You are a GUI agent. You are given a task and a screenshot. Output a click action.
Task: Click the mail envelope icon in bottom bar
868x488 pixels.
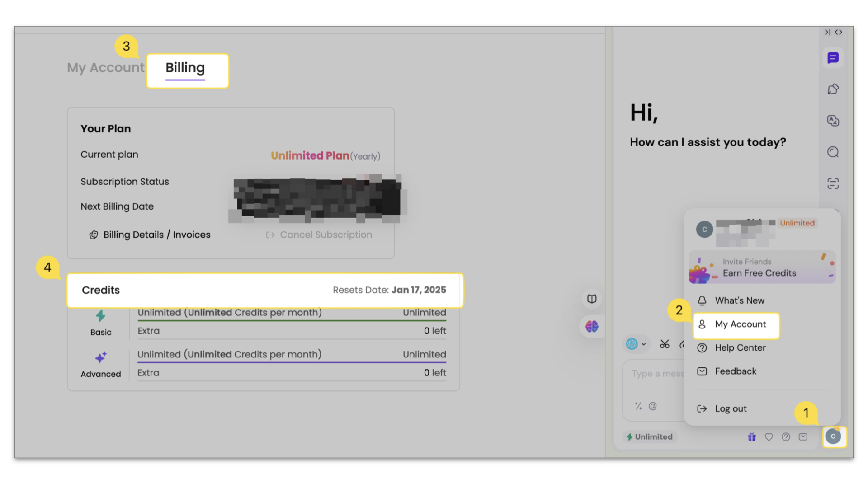(803, 437)
